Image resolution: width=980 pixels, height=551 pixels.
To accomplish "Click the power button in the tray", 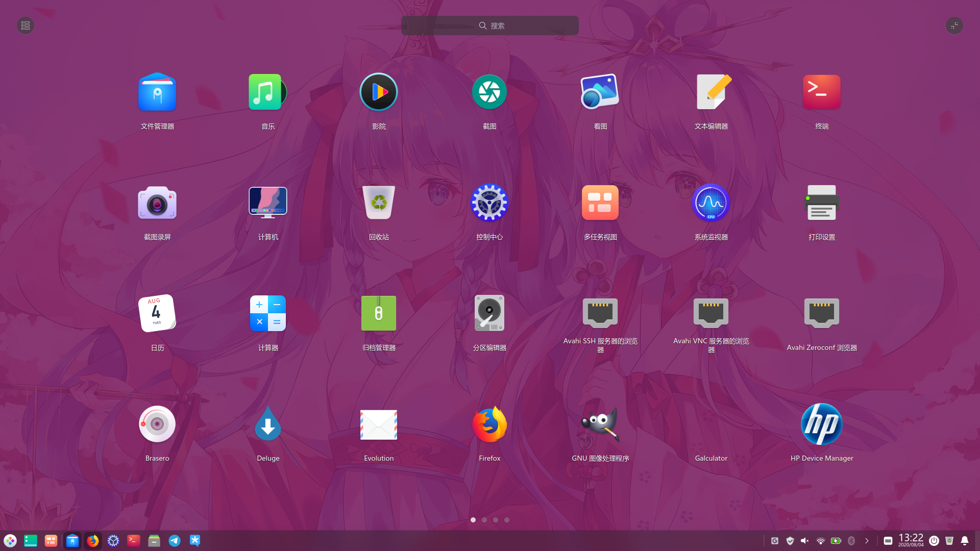I will [x=934, y=541].
